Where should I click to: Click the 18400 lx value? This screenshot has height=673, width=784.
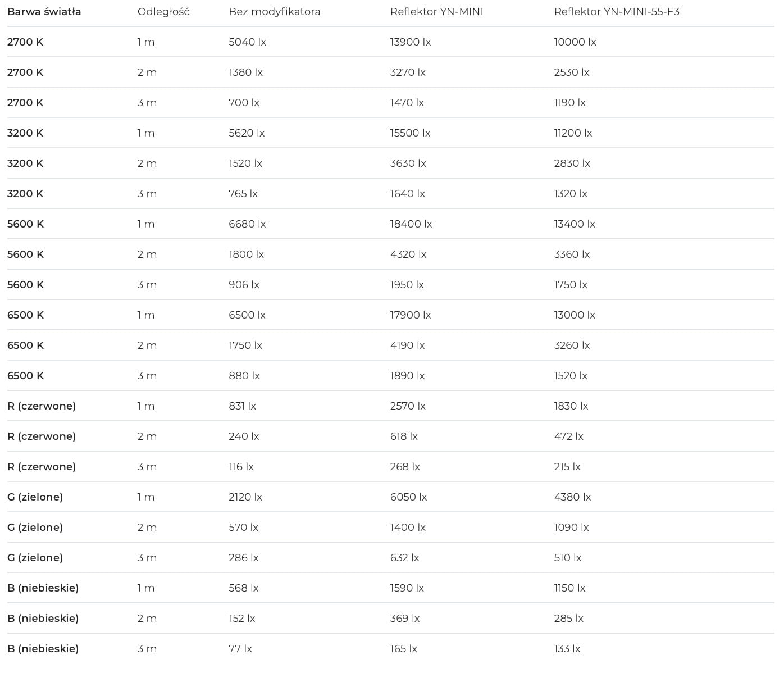click(x=411, y=224)
